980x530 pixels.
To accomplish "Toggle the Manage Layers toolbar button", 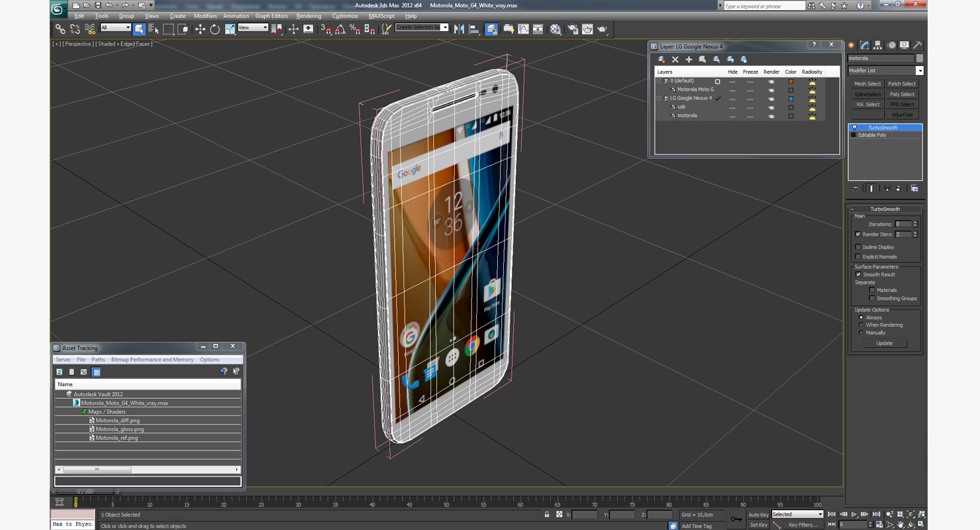I will coord(491,29).
